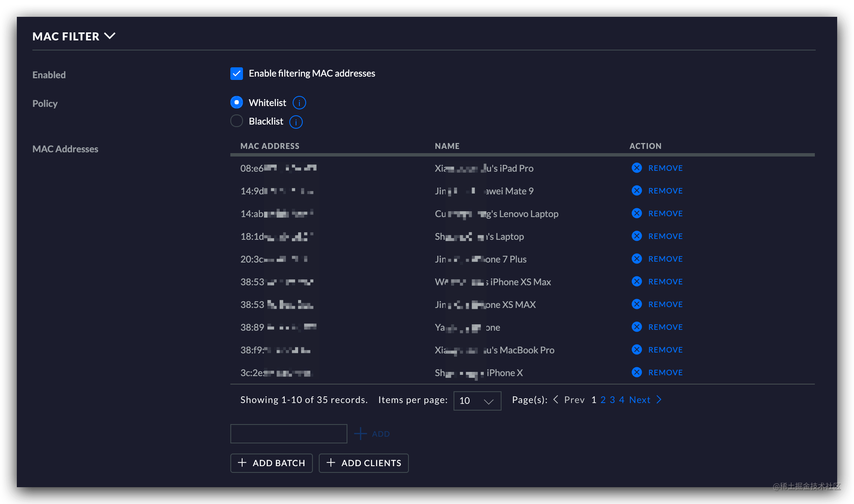854x504 pixels.
Task: Collapse the MAC FILTER section
Action: pyautogui.click(x=109, y=36)
